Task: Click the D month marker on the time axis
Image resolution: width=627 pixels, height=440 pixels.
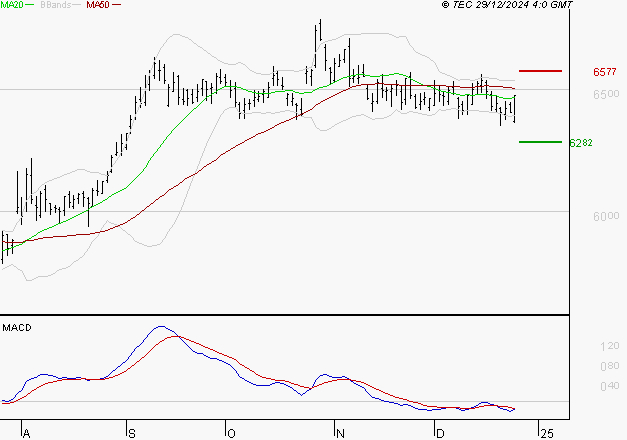Action: coord(440,434)
